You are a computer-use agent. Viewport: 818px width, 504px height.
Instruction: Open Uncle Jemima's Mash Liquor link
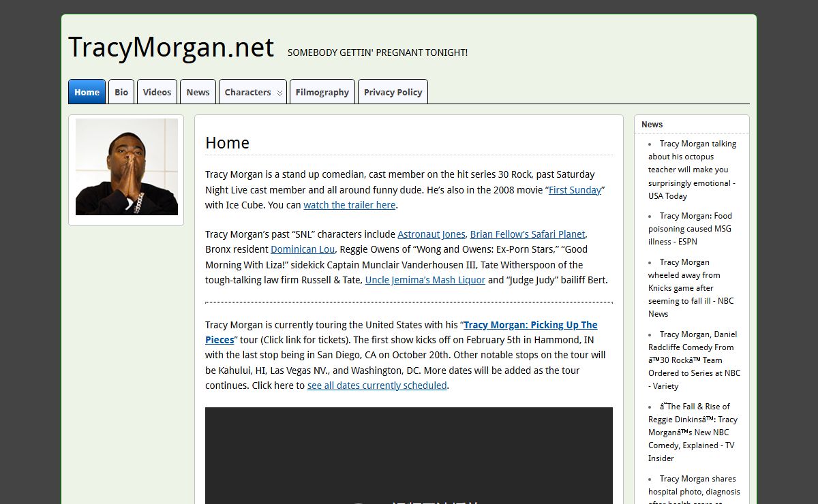point(425,280)
